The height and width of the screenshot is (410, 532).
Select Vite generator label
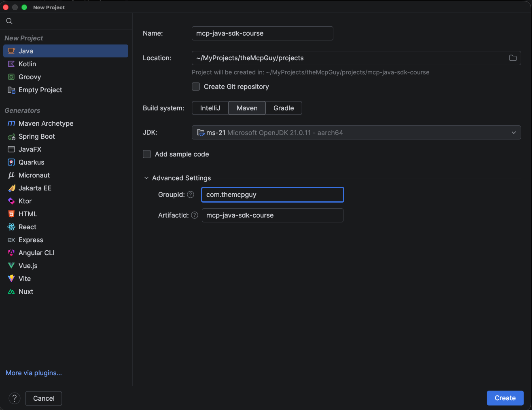(x=25, y=279)
